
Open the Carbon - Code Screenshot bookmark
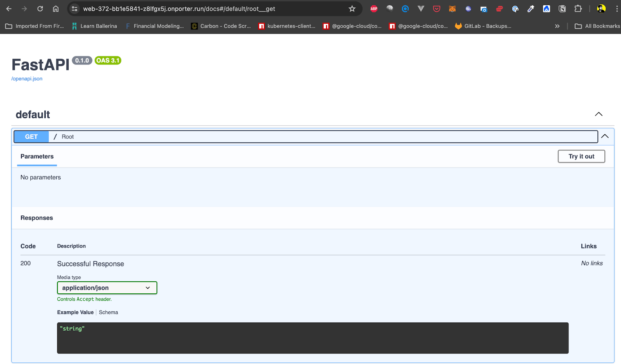click(x=221, y=26)
